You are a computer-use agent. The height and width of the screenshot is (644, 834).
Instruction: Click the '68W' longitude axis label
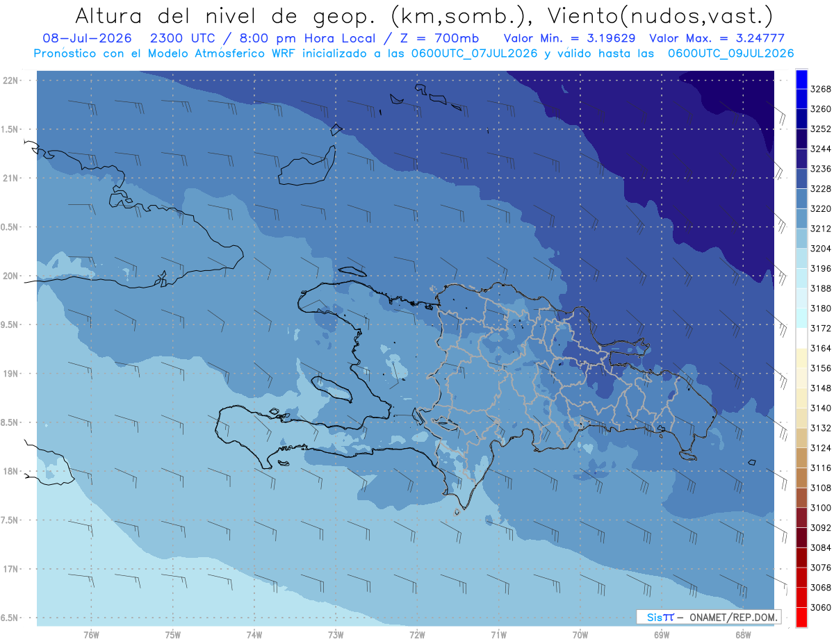point(743,634)
